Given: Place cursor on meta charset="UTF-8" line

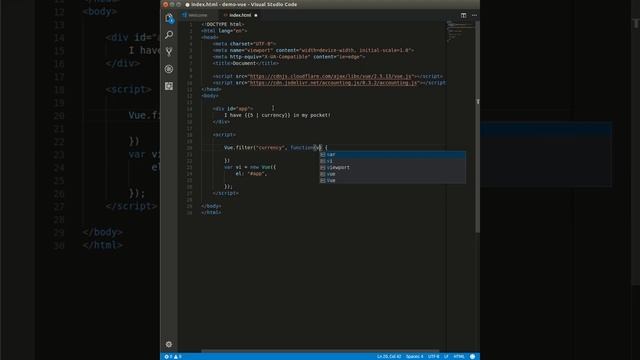Looking at the screenshot, I should click(244, 44).
